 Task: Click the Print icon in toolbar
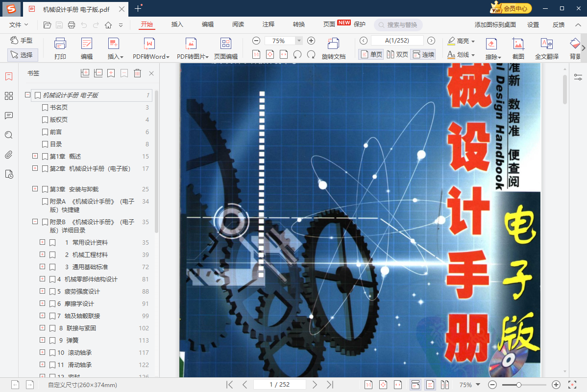coord(60,48)
